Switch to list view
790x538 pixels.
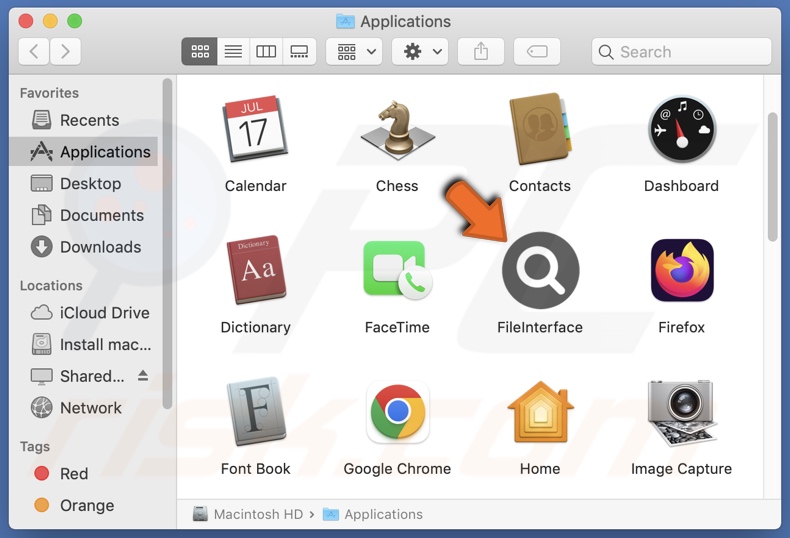233,51
